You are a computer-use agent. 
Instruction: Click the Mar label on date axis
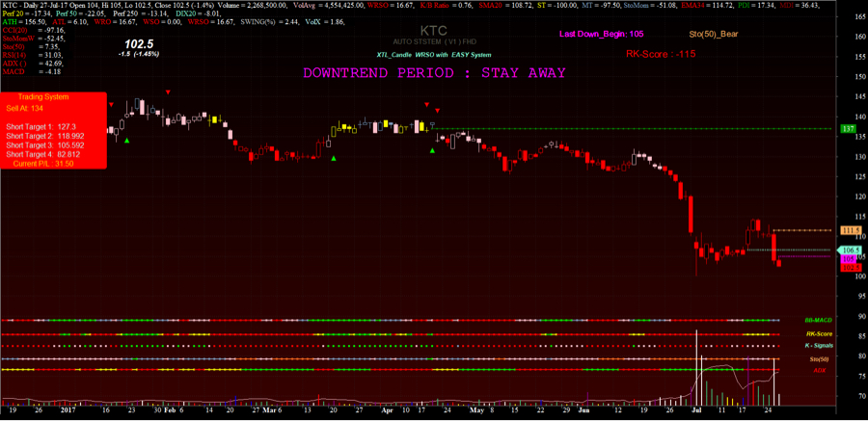point(268,410)
